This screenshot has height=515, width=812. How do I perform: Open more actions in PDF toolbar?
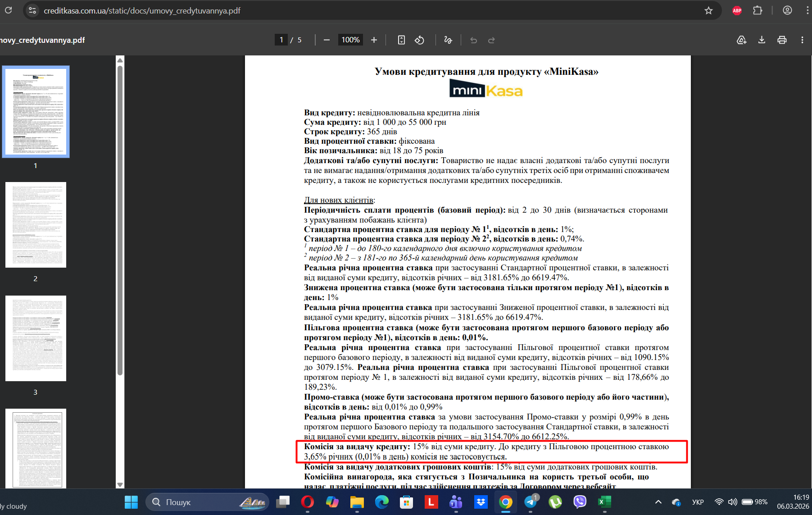coord(802,40)
